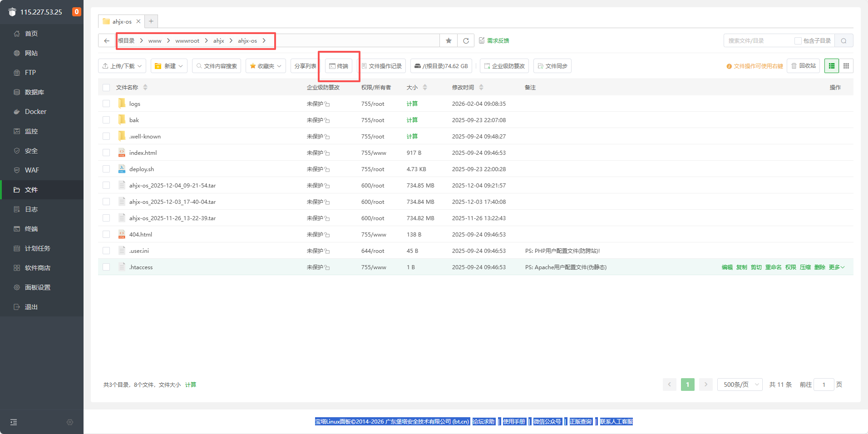Image resolution: width=868 pixels, height=434 pixels.
Task: Expand the upload/download dropdown
Action: click(x=122, y=66)
